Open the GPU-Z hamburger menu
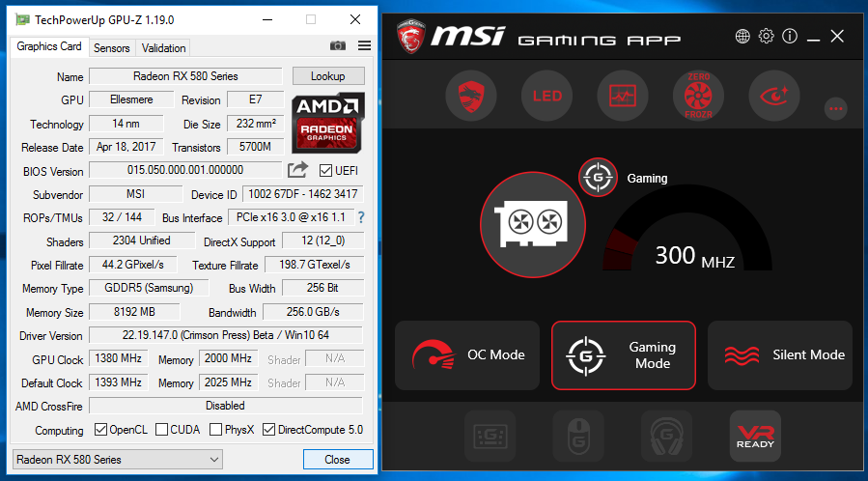The width and height of the screenshot is (868, 481). coord(364,46)
